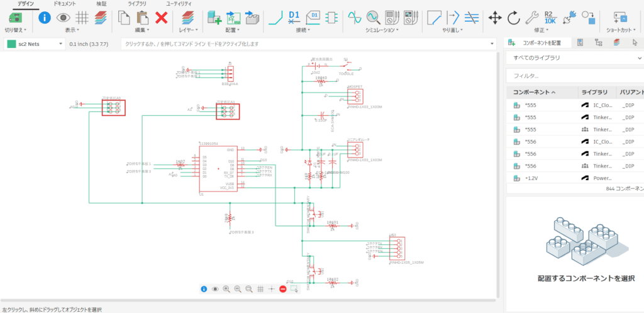This screenshot has height=313, width=644.
Task: Click the paste clipboard icon
Action: coord(142,17)
